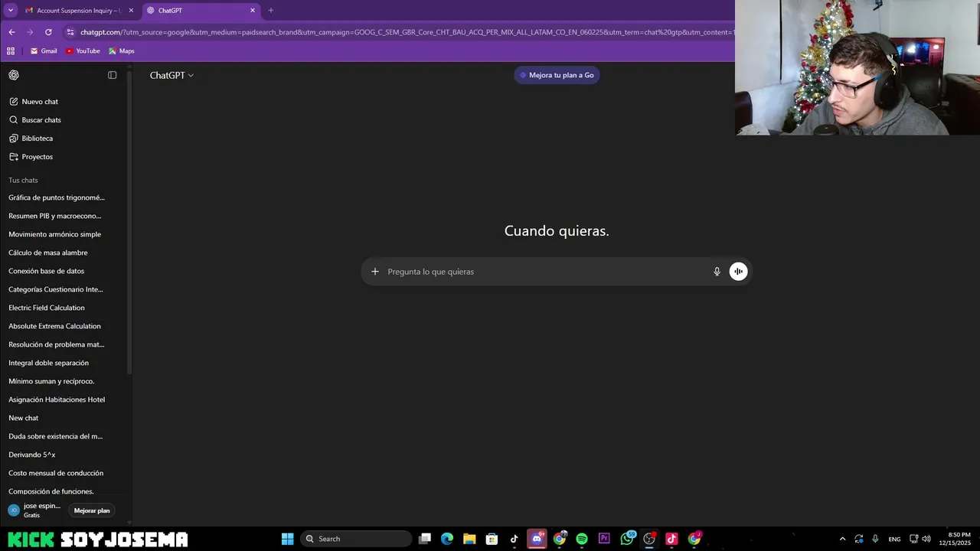980x551 pixels.
Task: Open Proyectos in the sidebar
Action: [31, 157]
